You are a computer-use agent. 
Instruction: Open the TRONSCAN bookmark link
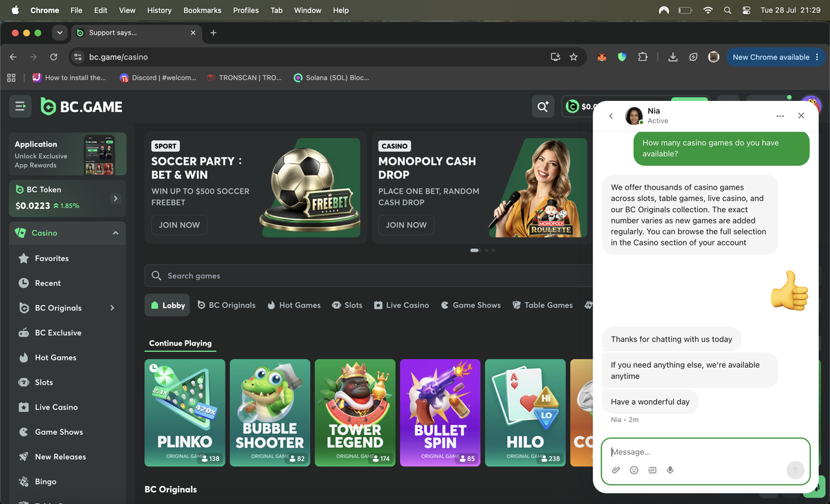(244, 77)
